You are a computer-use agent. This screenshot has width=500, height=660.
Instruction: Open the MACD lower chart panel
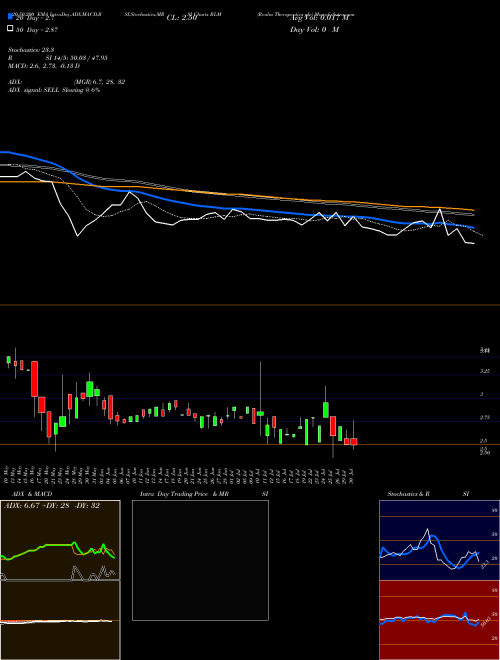click(60, 620)
